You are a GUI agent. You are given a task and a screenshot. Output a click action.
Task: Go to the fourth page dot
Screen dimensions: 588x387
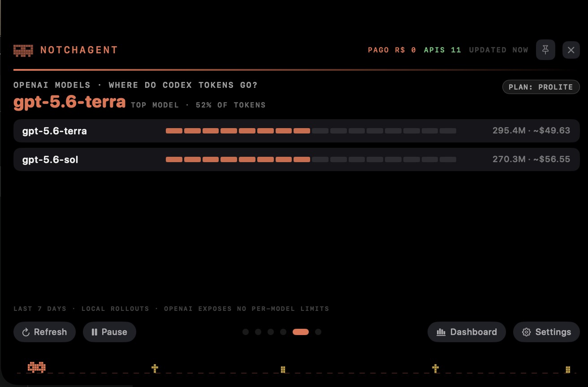pyautogui.click(x=283, y=332)
